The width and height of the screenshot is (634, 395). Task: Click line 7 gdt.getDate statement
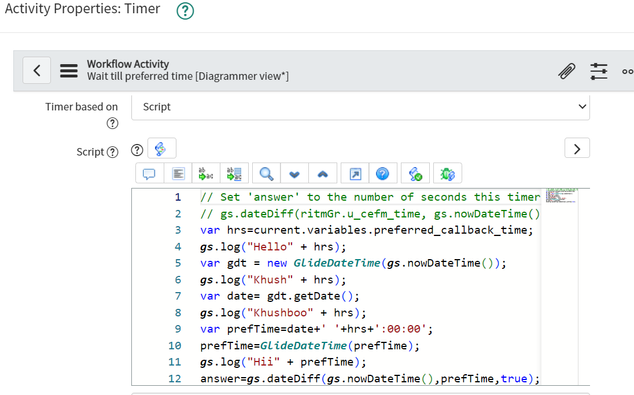[280, 296]
